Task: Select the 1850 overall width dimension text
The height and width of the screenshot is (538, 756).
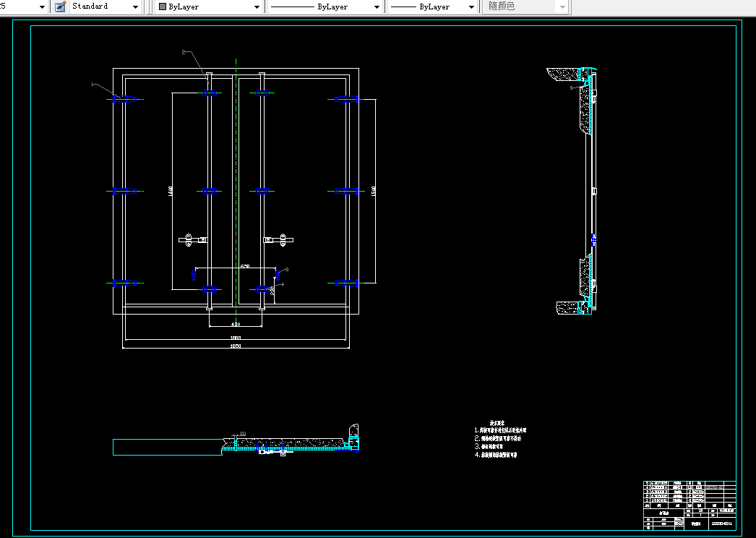Action: tap(236, 346)
